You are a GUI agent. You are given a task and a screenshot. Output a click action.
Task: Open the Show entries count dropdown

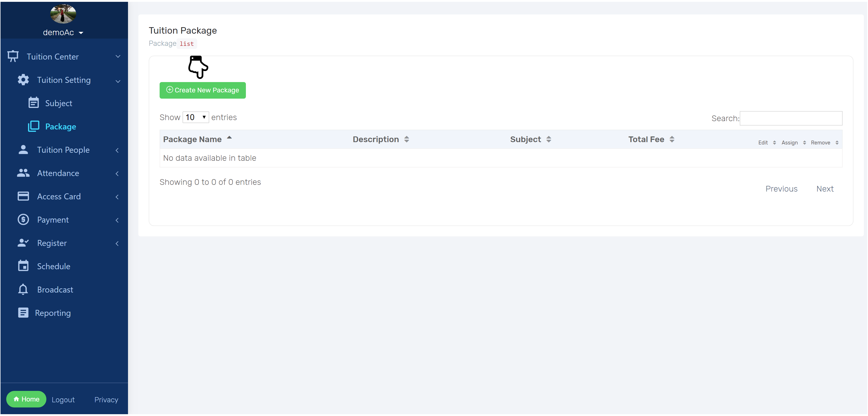[196, 117]
